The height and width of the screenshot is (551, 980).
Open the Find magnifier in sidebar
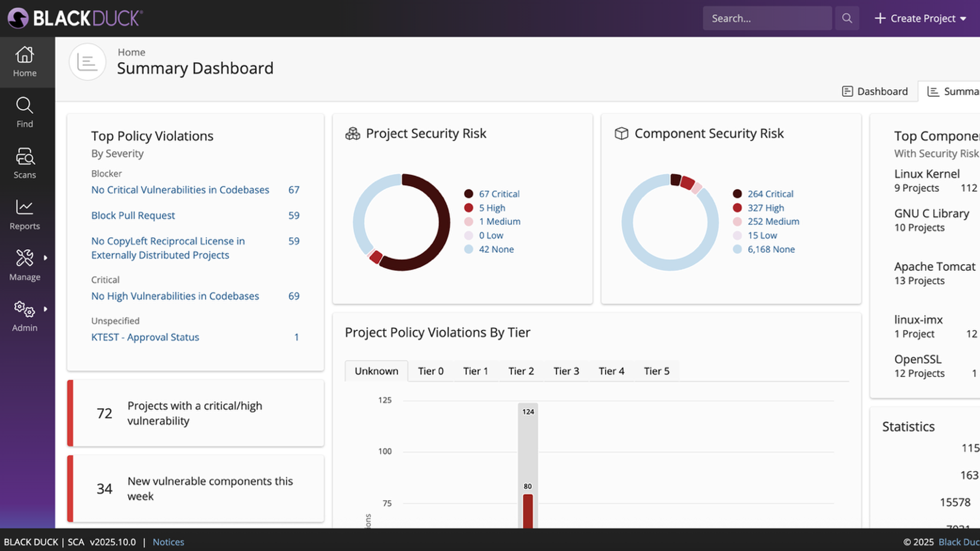click(24, 106)
